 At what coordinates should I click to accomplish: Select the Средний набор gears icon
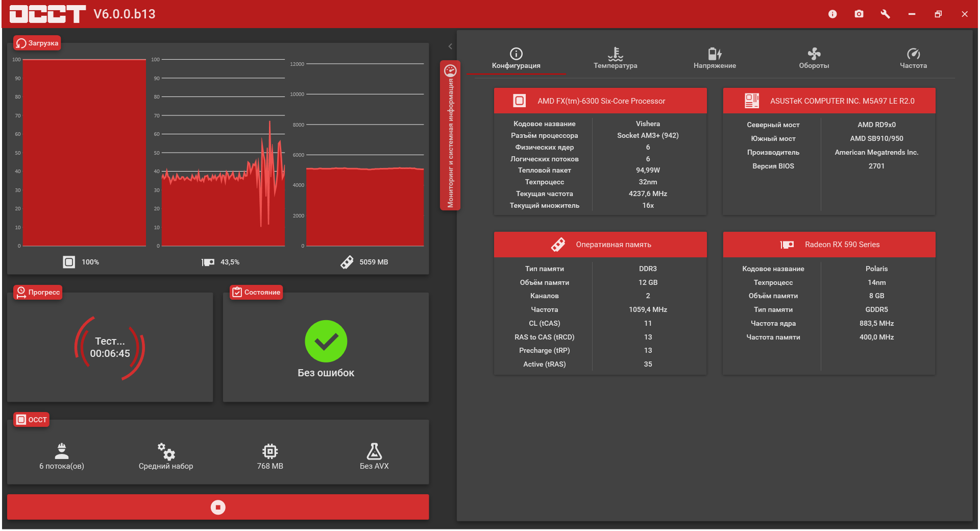coord(166,451)
